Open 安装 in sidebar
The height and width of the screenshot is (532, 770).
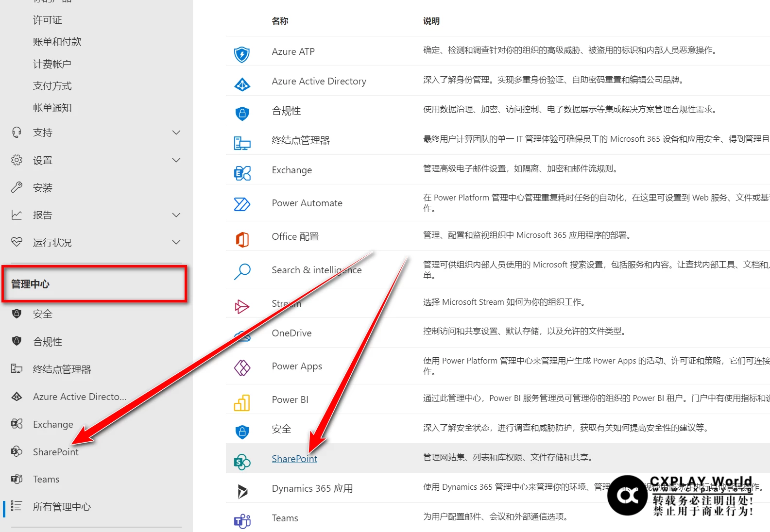43,188
